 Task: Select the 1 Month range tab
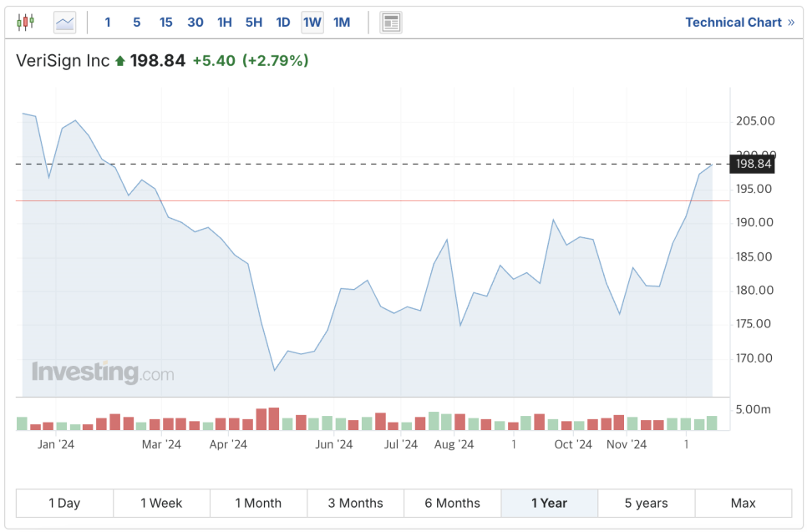[x=258, y=504]
